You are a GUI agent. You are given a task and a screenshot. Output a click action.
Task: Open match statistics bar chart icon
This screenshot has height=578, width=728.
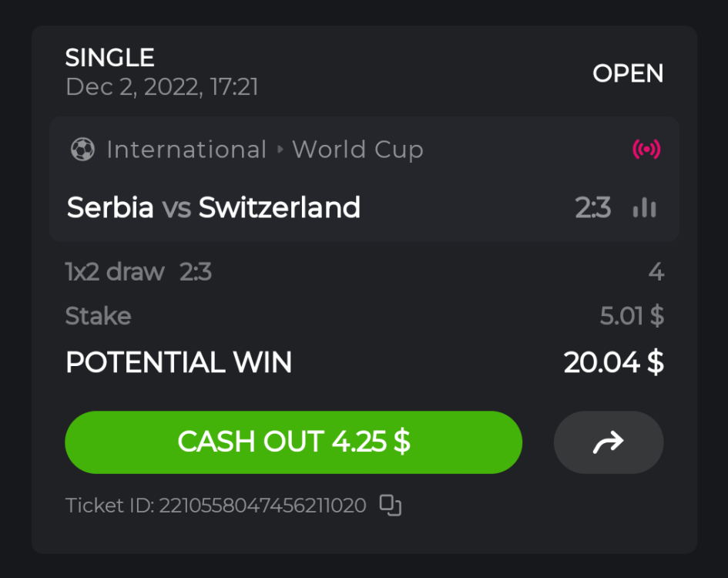click(x=644, y=208)
